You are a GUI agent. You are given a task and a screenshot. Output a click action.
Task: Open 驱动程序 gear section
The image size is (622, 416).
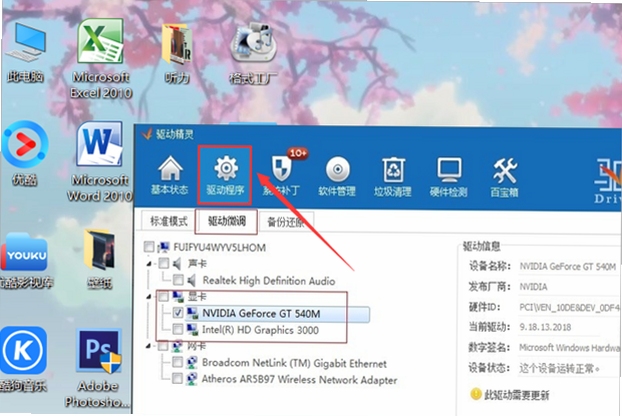tap(225, 175)
